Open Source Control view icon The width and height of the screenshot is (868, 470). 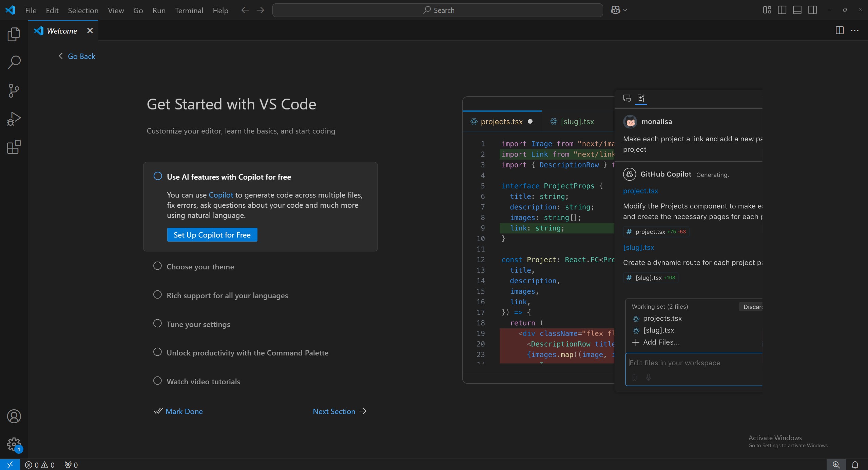(14, 90)
